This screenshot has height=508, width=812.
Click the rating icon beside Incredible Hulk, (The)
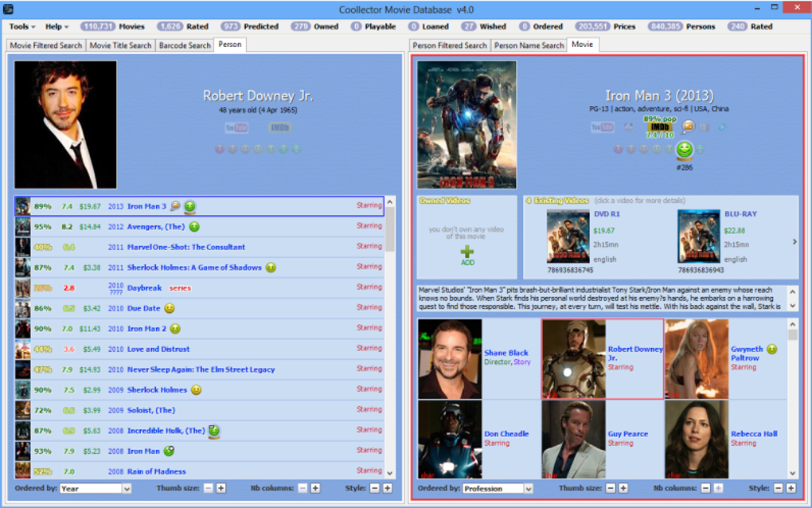(214, 431)
